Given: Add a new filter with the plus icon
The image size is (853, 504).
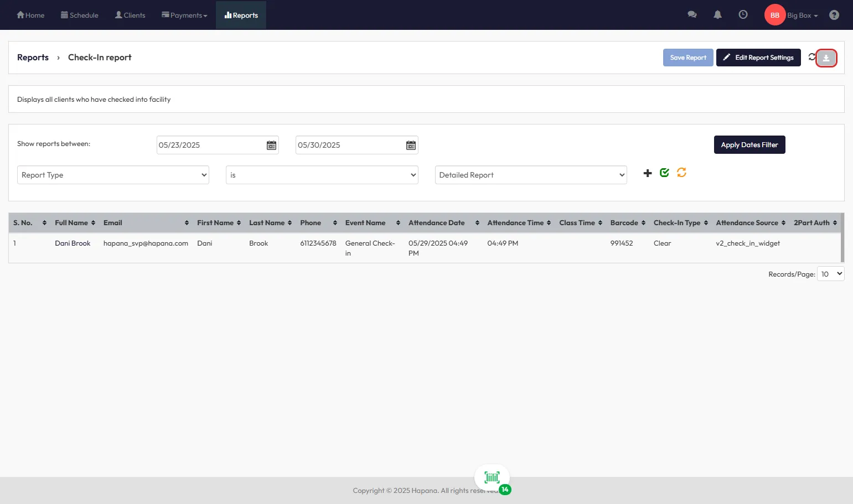Looking at the screenshot, I should click(x=648, y=173).
